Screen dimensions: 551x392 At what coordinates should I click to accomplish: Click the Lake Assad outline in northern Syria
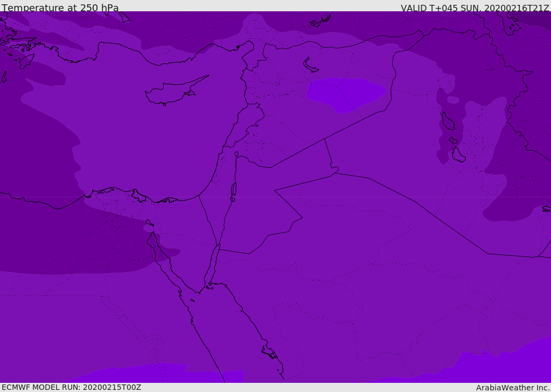coord(310,65)
